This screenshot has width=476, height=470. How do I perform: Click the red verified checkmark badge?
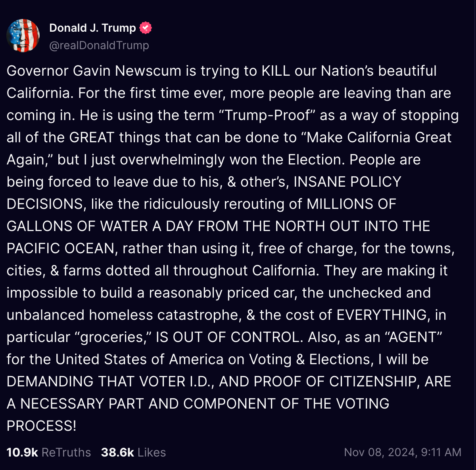(x=146, y=28)
